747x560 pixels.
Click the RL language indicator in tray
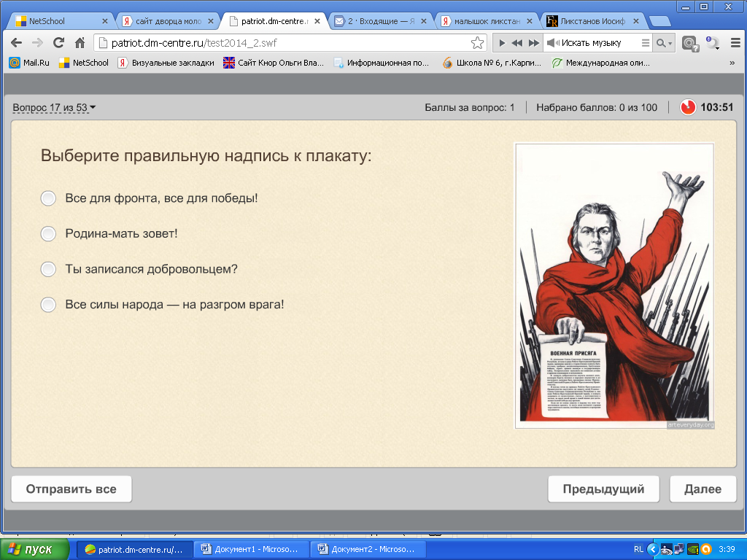[638, 550]
